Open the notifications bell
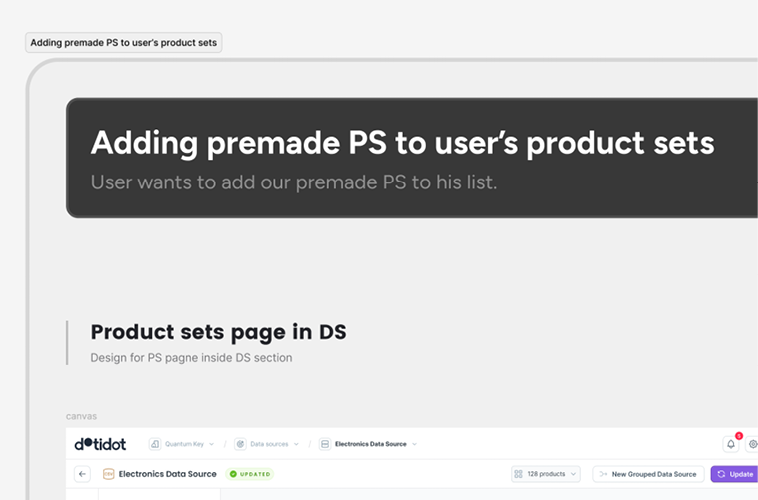 point(731,444)
